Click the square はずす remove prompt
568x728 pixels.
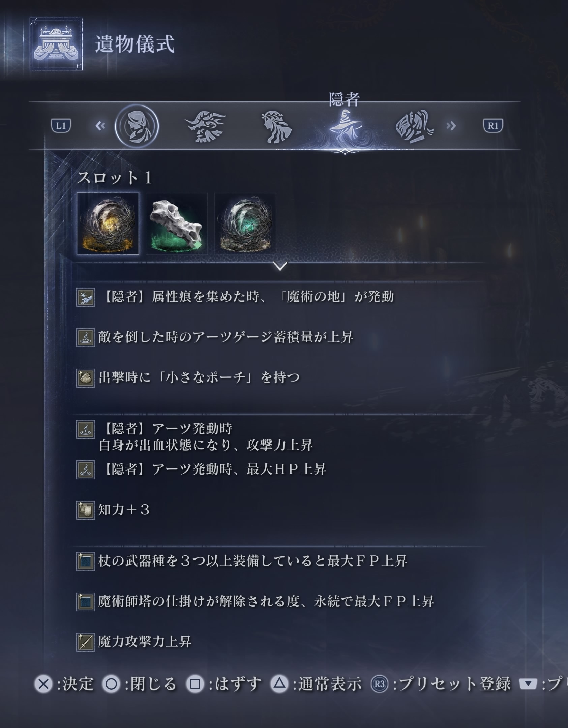pyautogui.click(x=224, y=684)
